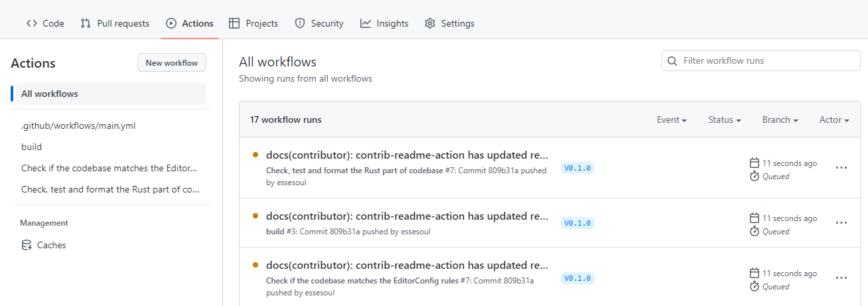Viewport: 868px width, 306px height.
Task: Open repository Settings gear tab
Action: click(x=449, y=23)
